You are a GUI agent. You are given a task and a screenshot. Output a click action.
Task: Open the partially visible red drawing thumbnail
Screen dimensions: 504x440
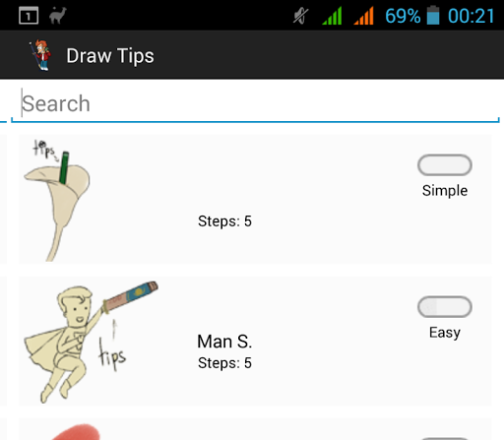pos(76,432)
